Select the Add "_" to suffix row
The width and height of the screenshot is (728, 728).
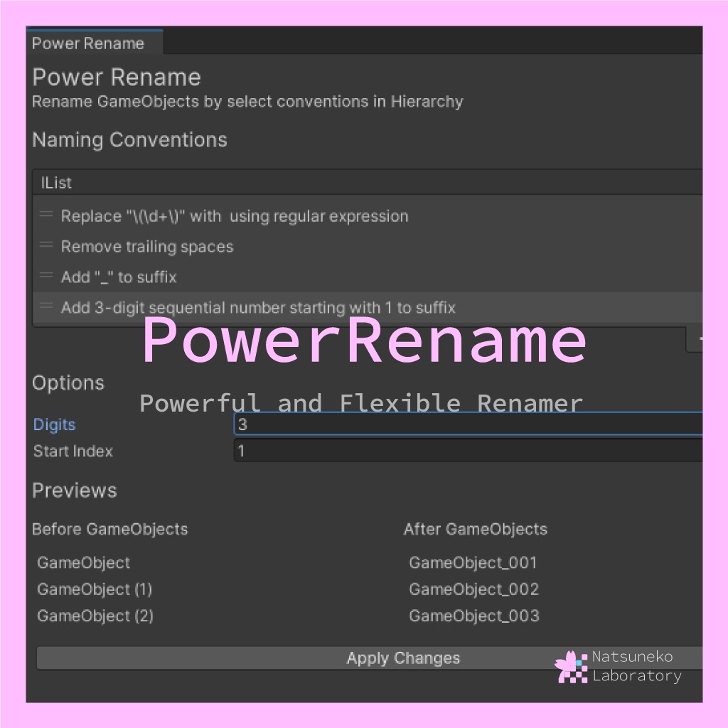point(368,277)
